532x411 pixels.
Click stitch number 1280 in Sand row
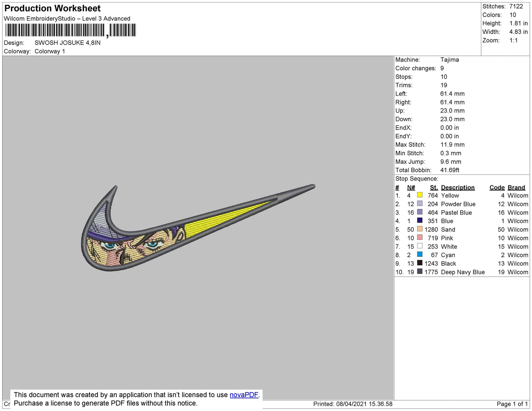point(431,229)
